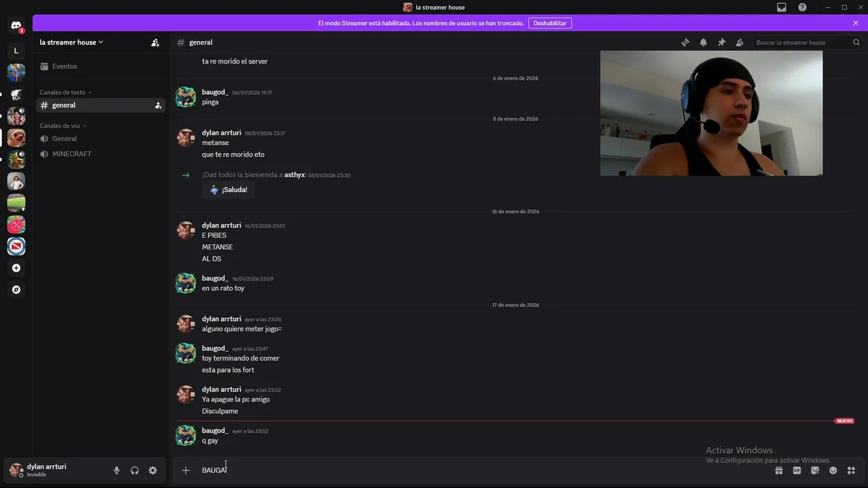Click the message "que te re morido eto"
The image size is (868, 488).
(233, 155)
